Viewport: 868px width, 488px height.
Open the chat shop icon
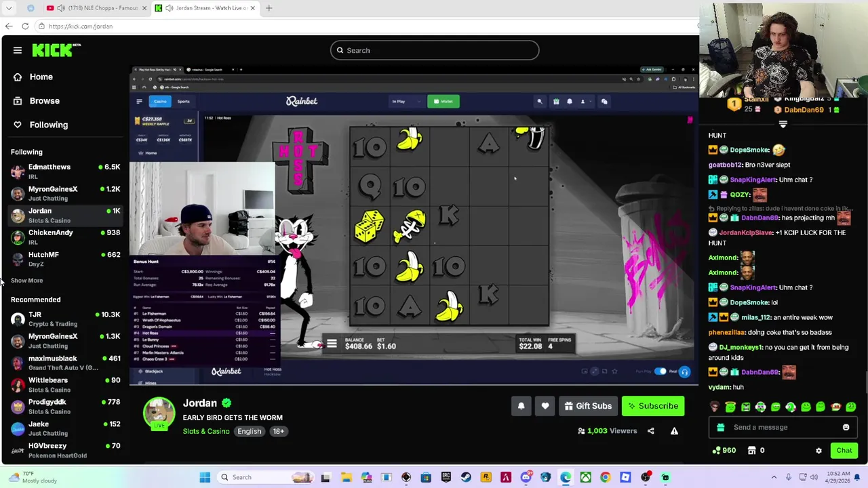pyautogui.click(x=751, y=451)
